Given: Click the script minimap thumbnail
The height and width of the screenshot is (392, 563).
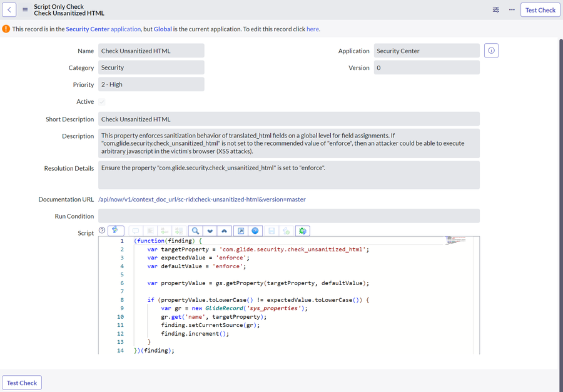Looking at the screenshot, I should 455,240.
